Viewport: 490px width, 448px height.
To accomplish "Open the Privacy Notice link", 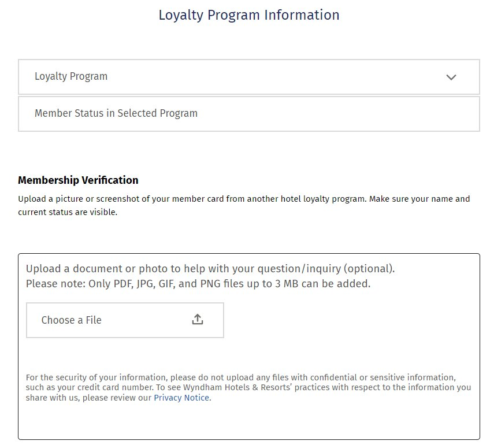I will pyautogui.click(x=181, y=398).
